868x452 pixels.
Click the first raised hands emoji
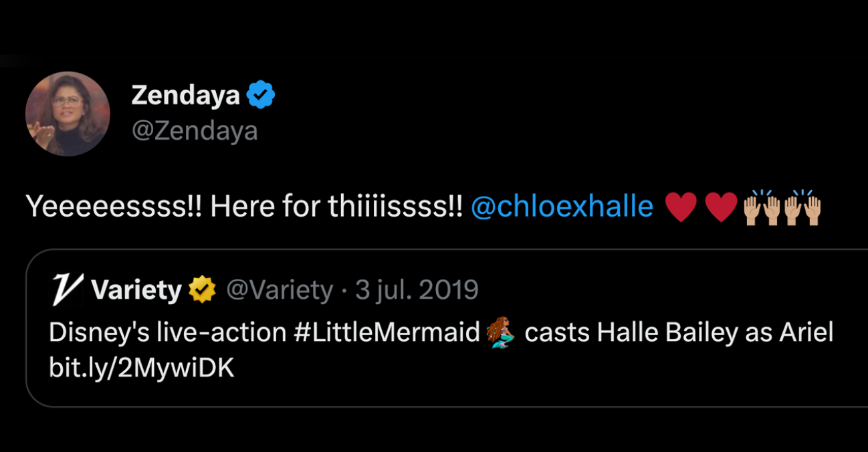click(762, 207)
